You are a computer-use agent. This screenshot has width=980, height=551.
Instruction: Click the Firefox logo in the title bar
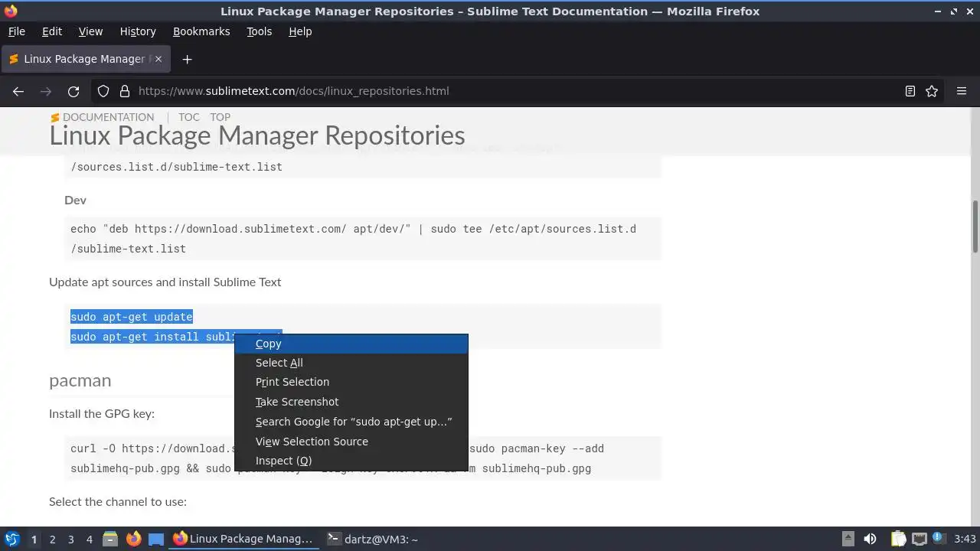pos(11,11)
